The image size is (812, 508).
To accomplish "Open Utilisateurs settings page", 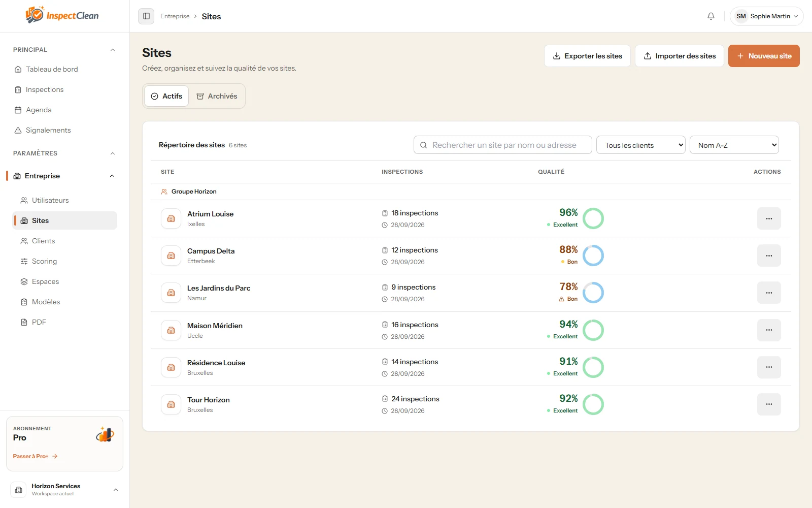I will click(x=64, y=200).
